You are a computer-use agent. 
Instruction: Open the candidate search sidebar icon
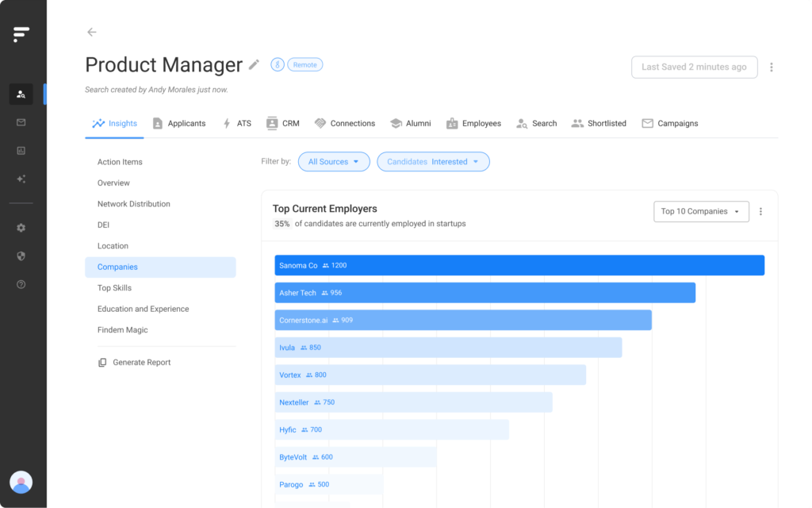[x=21, y=94]
